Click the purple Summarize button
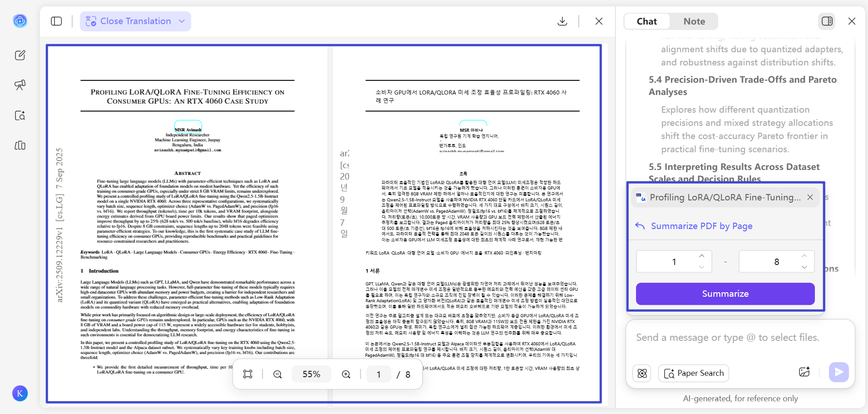Image resolution: width=868 pixels, height=414 pixels. pos(725,294)
